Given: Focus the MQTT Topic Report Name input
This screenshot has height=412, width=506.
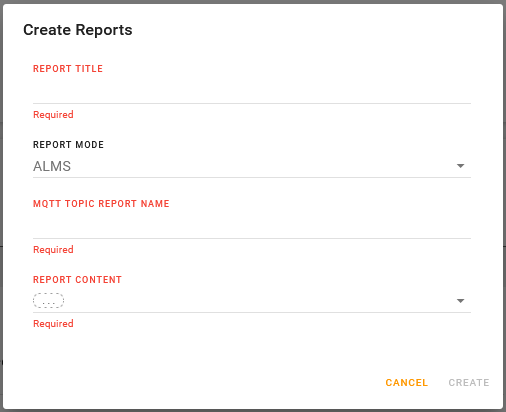Looking at the screenshot, I should [252, 226].
